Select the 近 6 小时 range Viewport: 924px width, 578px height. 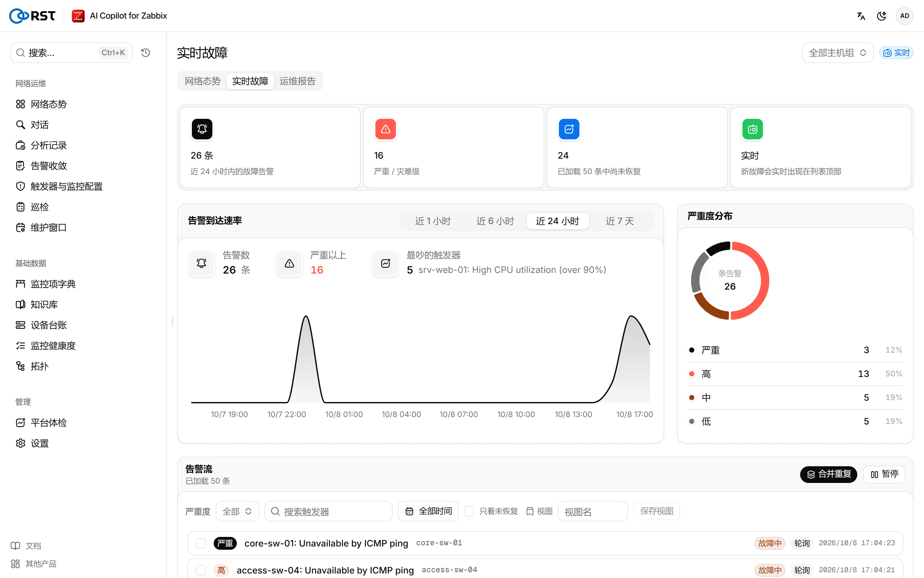pos(495,221)
